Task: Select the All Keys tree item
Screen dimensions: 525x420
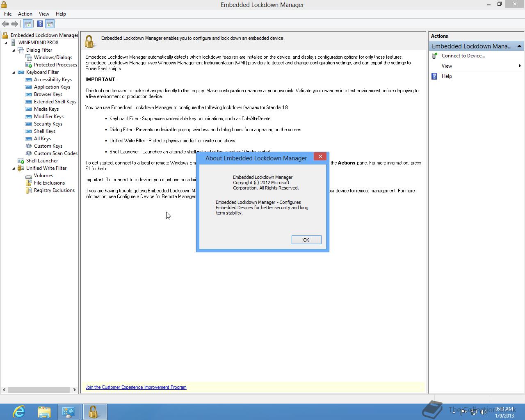Action: [42, 139]
